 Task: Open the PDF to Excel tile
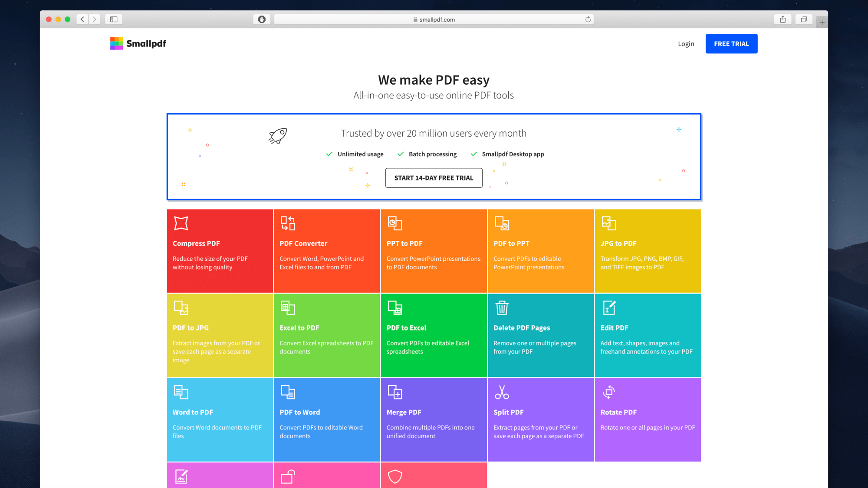pos(433,335)
